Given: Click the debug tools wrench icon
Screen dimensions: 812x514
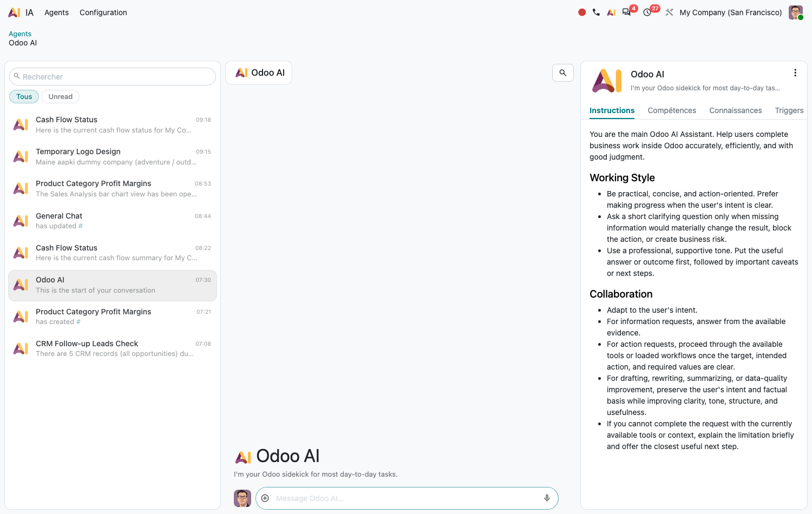Looking at the screenshot, I should [669, 12].
